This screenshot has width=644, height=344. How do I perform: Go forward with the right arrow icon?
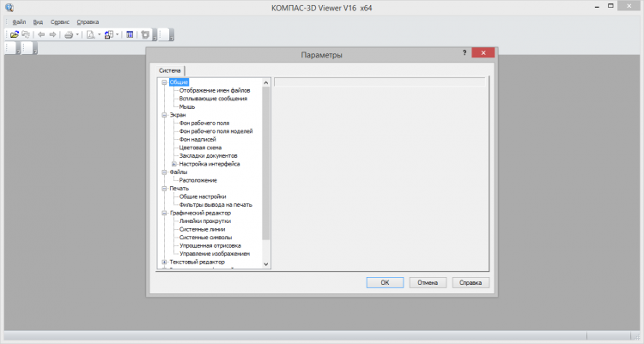coord(52,35)
